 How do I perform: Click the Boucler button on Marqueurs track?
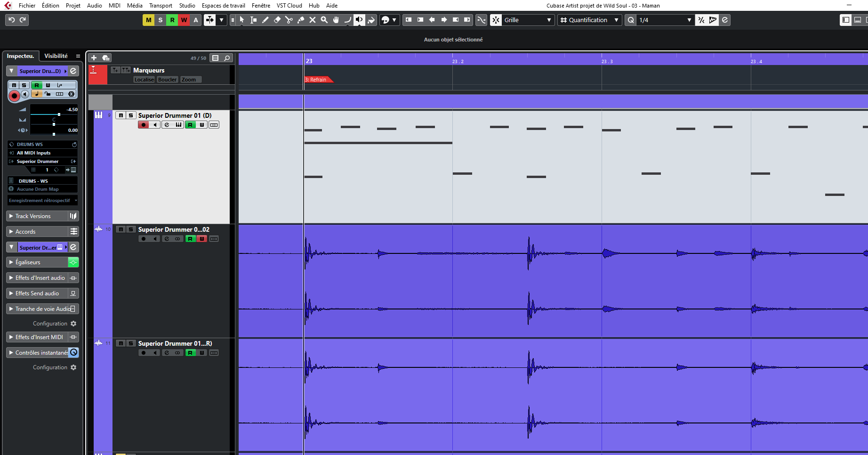(x=168, y=80)
